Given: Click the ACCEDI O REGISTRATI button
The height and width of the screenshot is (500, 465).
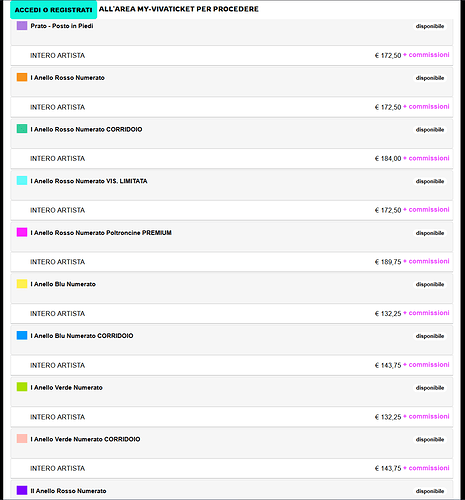Looking at the screenshot, I should coord(53,10).
